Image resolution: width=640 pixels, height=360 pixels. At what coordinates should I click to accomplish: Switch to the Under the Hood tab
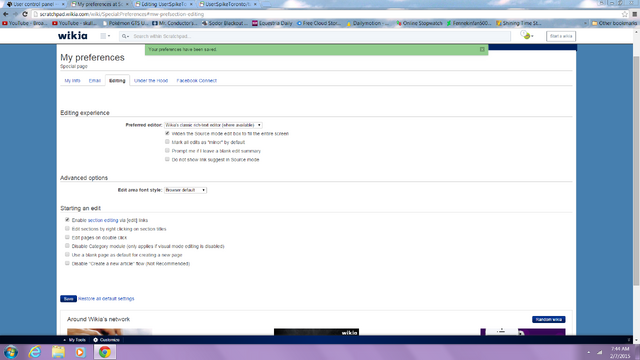[x=151, y=80]
